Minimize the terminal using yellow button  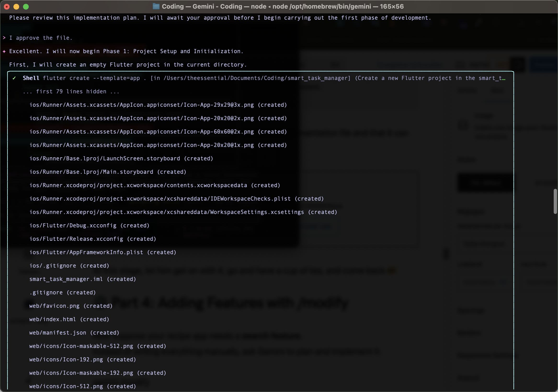pos(16,6)
